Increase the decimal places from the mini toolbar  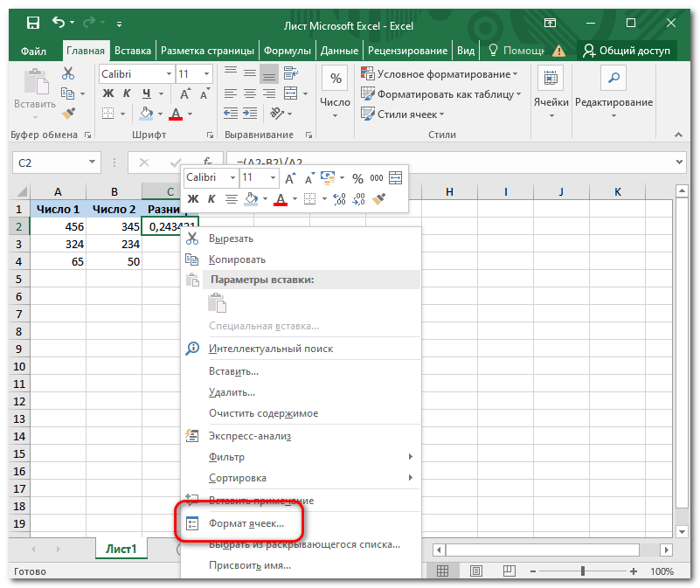tap(339, 199)
